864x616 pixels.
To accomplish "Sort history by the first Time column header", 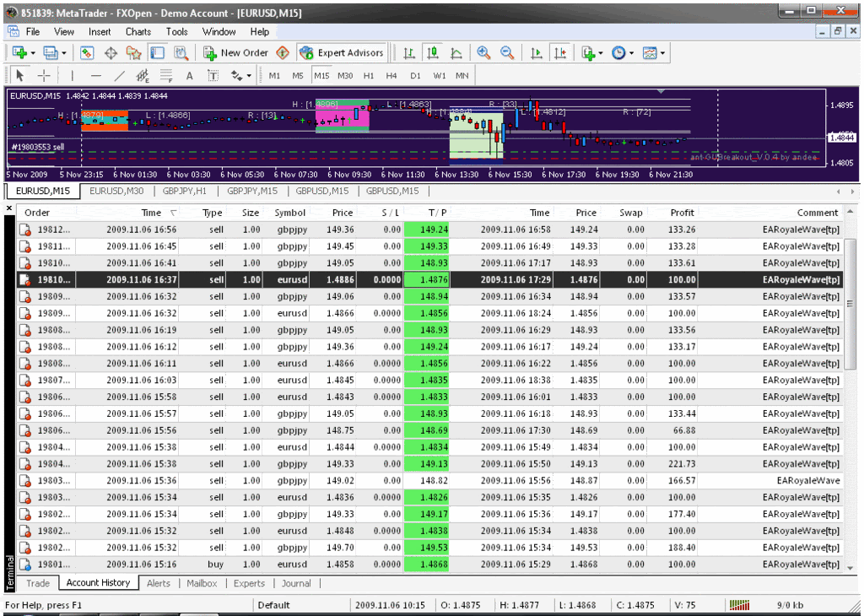I will (152, 213).
